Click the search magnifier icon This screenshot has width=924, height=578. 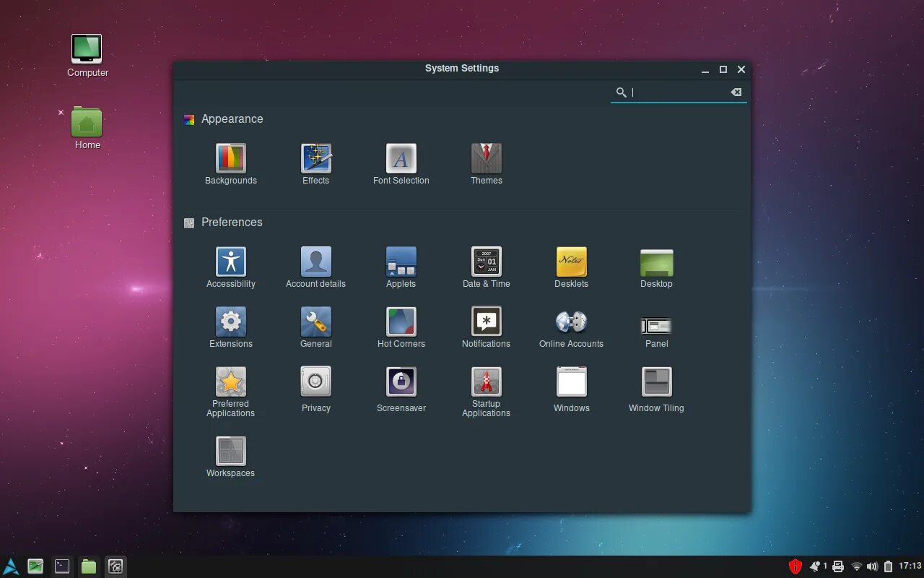(x=621, y=92)
